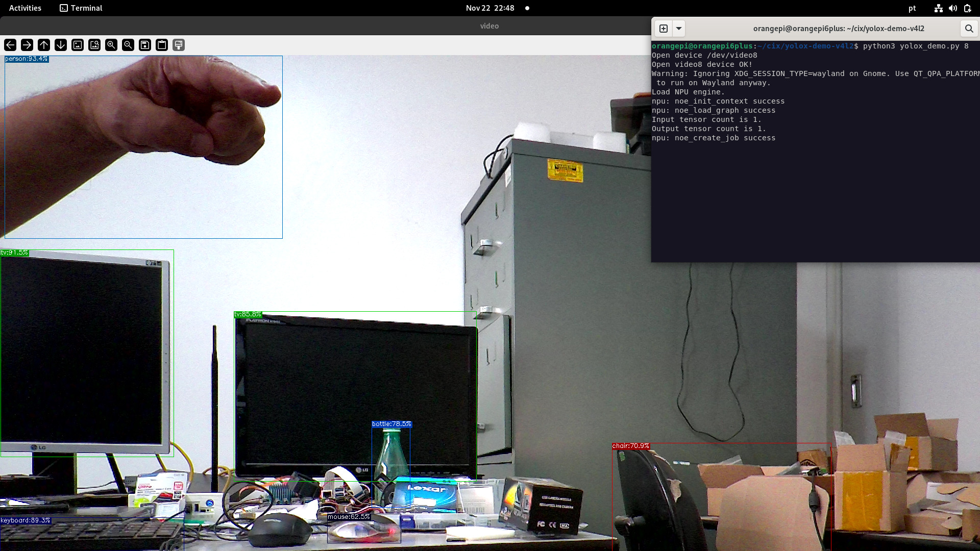Open the 'pt' keyboard layout menu
Viewport: 980px width, 551px height.
tap(912, 8)
